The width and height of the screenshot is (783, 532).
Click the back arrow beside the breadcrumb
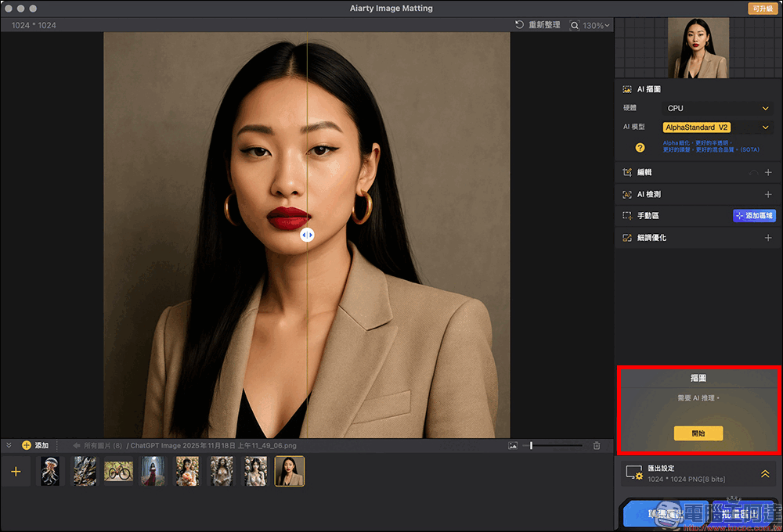(78, 446)
